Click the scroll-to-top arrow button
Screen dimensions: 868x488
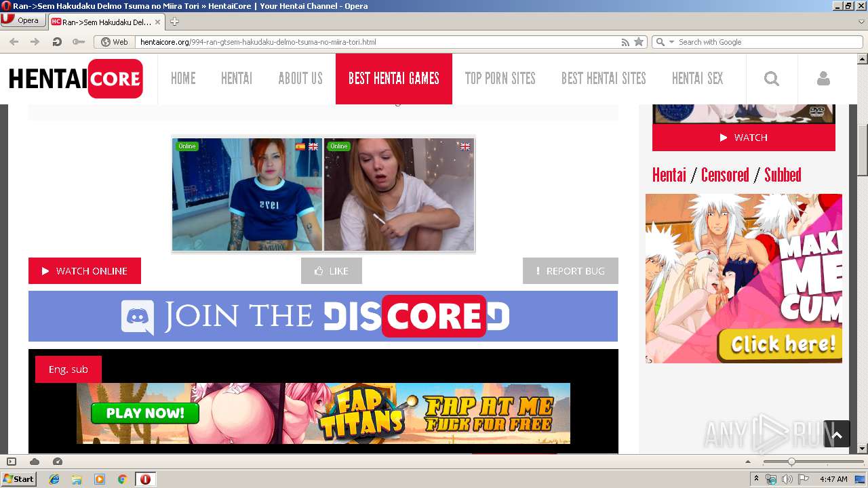tap(837, 434)
